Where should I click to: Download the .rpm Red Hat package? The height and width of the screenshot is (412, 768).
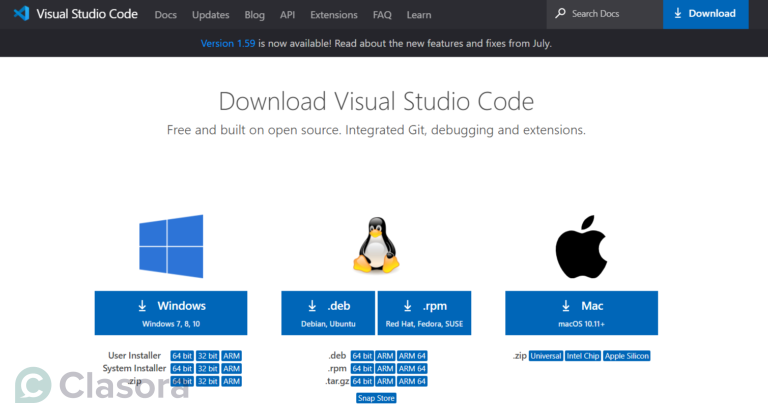point(424,313)
